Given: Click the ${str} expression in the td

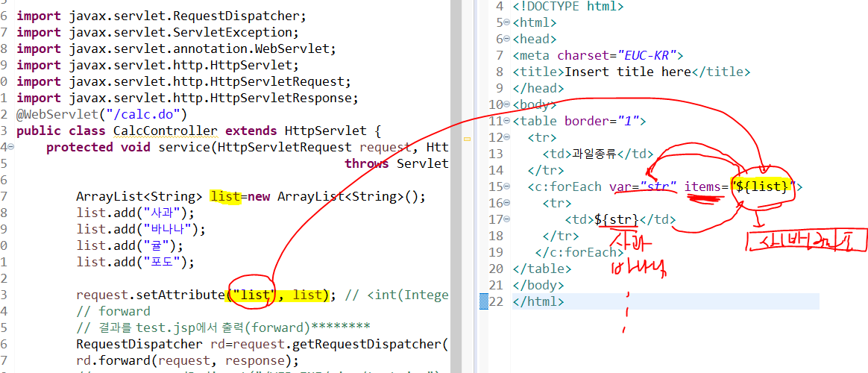Looking at the screenshot, I should pos(617,219).
